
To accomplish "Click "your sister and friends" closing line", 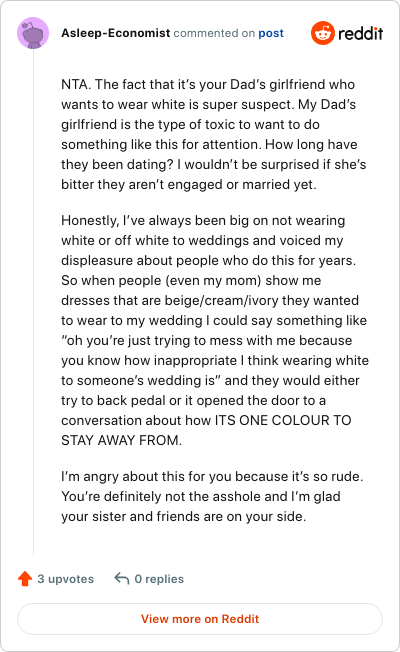I will (183, 516).
